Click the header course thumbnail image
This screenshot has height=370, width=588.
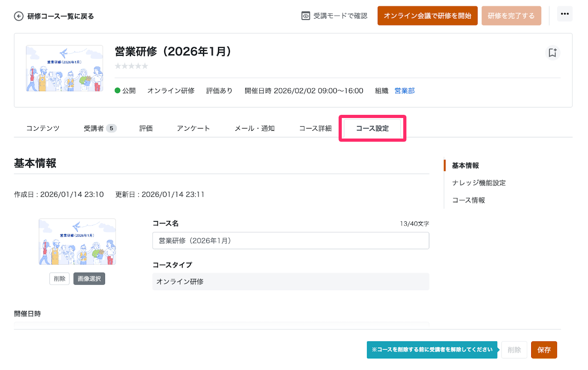pos(64,68)
